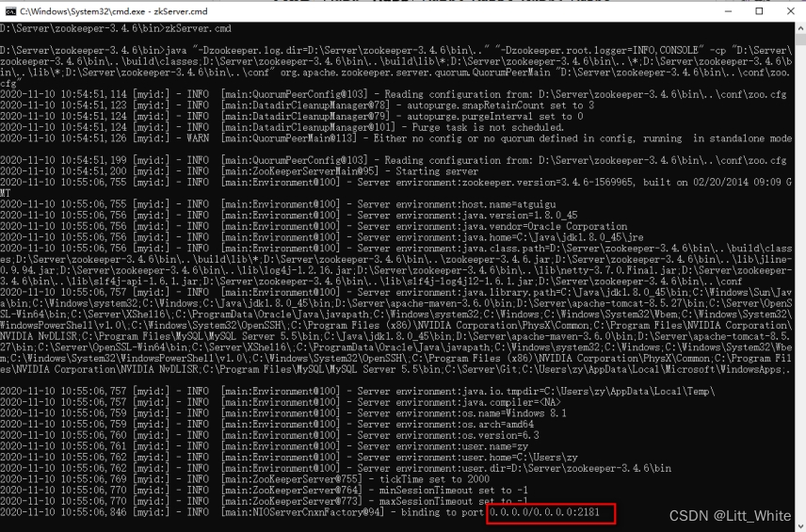Screen dimensions: 806x532
Task: Click the 10:54:51,114 'Reading configuration from' line
Action: 394,94
